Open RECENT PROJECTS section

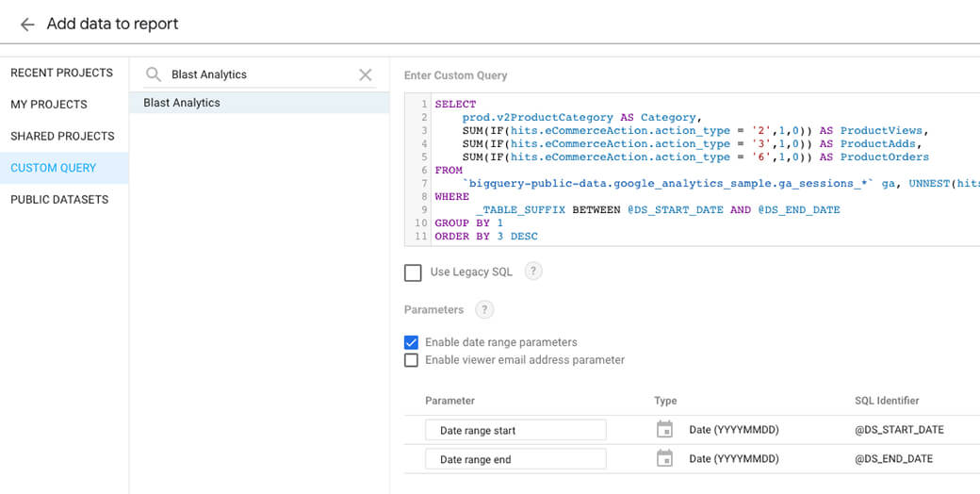point(62,73)
